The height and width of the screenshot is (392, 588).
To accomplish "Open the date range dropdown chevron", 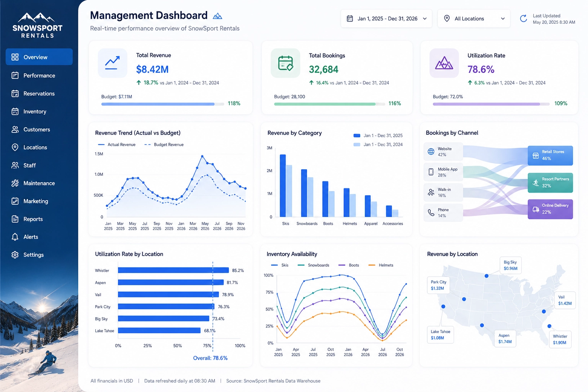I will [x=425, y=18].
